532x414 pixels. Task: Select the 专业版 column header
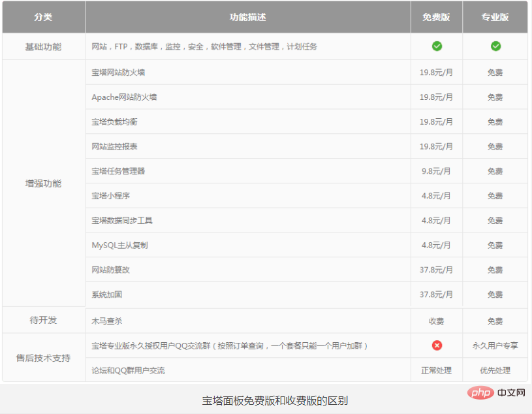(495, 17)
